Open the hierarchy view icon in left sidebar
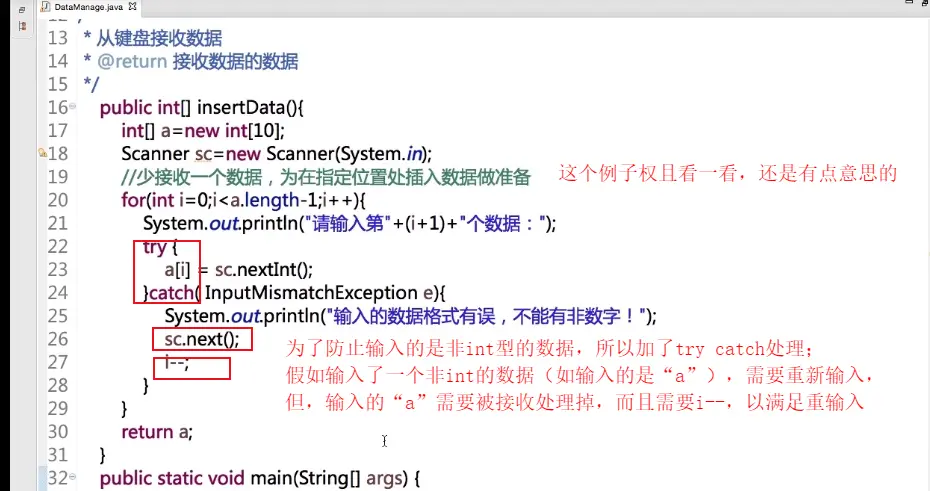Image resolution: width=930 pixels, height=491 pixels. (x=23, y=26)
